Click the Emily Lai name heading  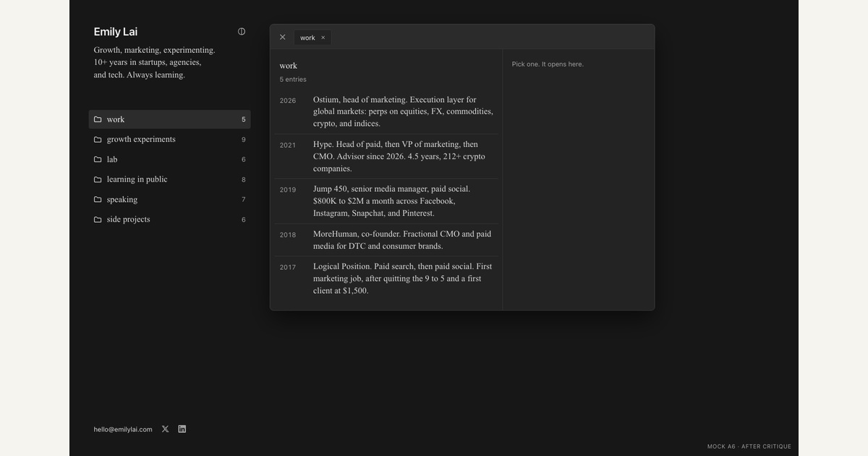pyautogui.click(x=116, y=32)
